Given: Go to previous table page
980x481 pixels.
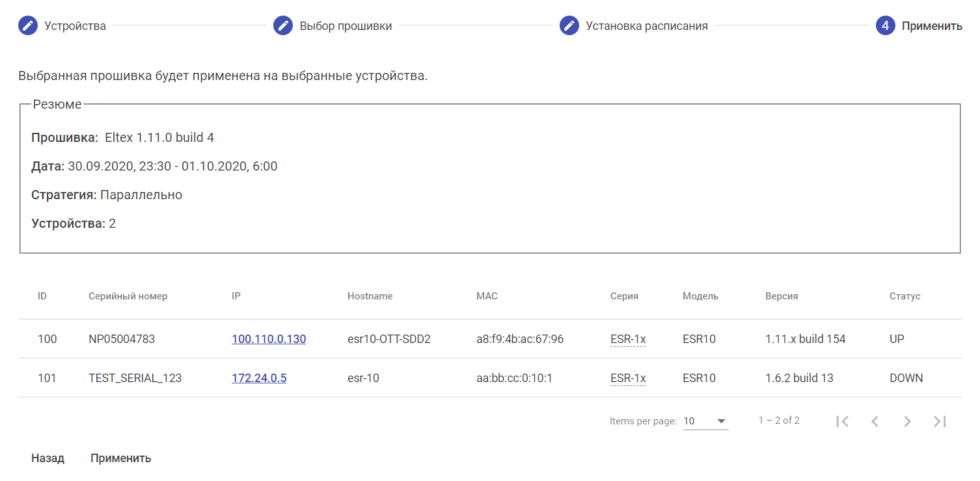Looking at the screenshot, I should [875, 421].
